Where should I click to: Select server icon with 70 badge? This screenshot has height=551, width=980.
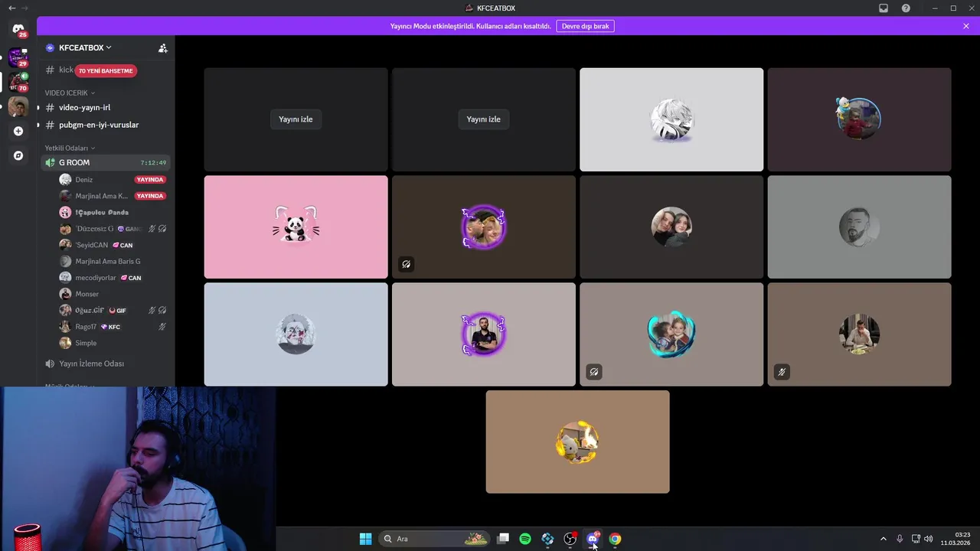pos(18,82)
